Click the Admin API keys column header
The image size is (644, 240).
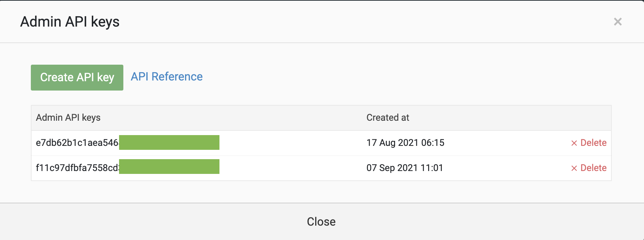pos(68,117)
